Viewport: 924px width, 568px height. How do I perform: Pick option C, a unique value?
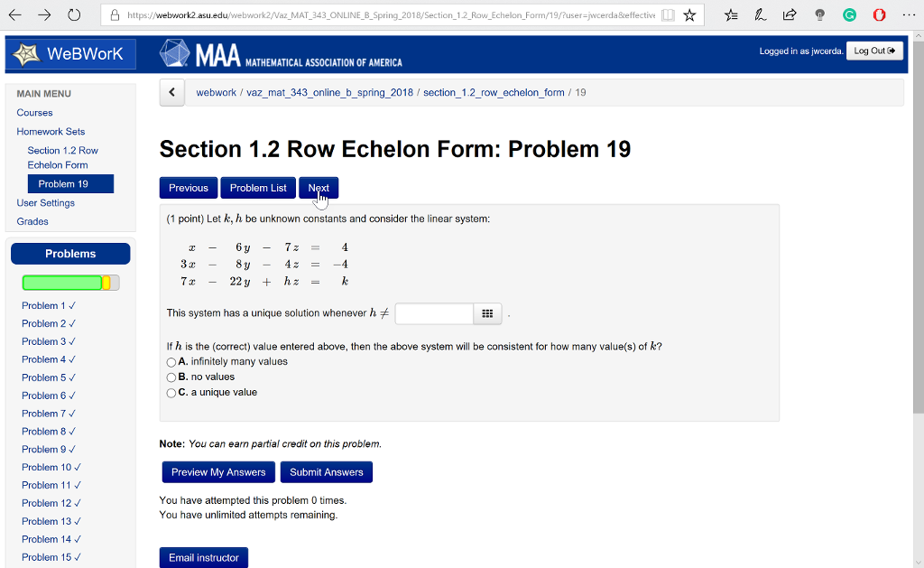pos(171,392)
